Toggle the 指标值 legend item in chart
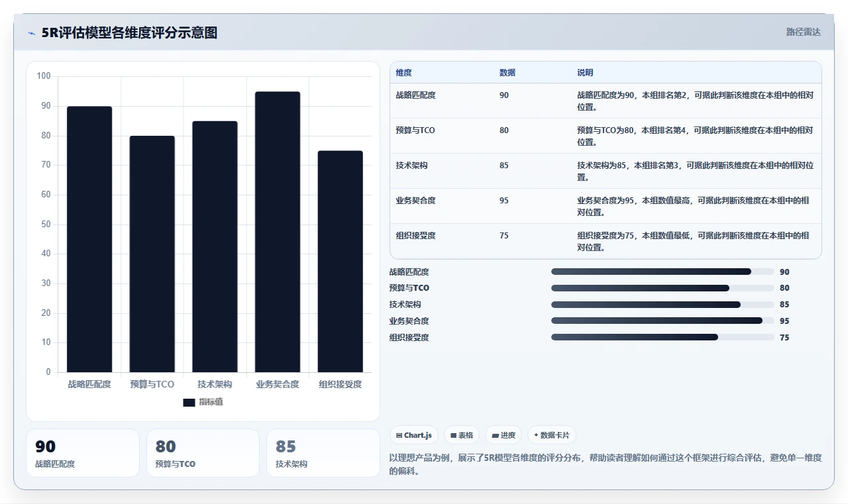The height and width of the screenshot is (504, 848). (x=203, y=402)
